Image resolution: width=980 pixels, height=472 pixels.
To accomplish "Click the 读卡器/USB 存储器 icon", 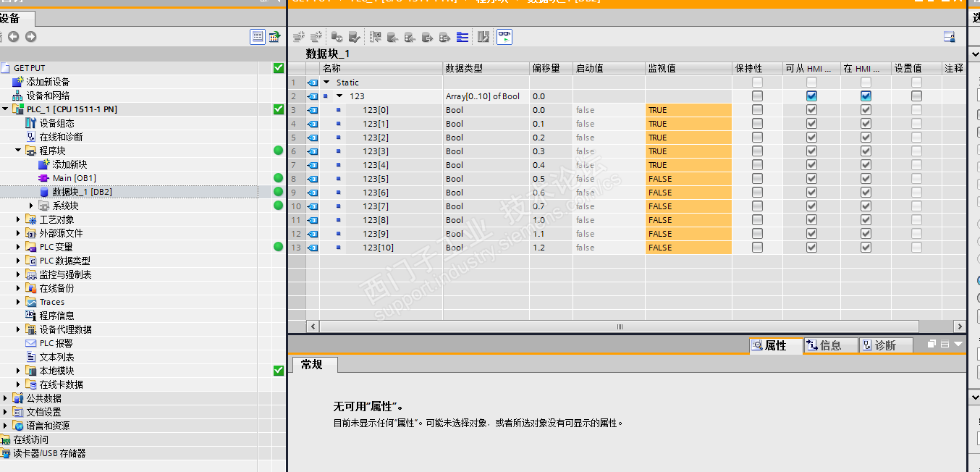I will click(x=7, y=453).
